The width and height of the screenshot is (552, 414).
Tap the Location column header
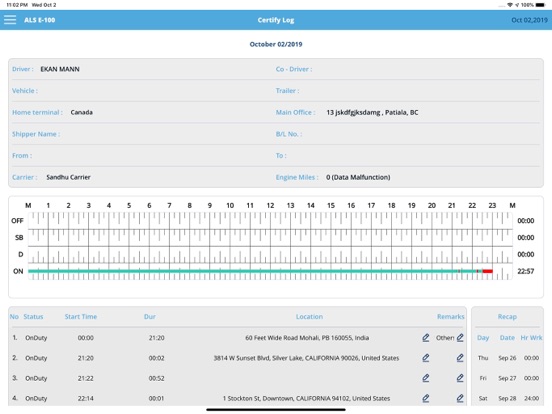click(x=309, y=316)
